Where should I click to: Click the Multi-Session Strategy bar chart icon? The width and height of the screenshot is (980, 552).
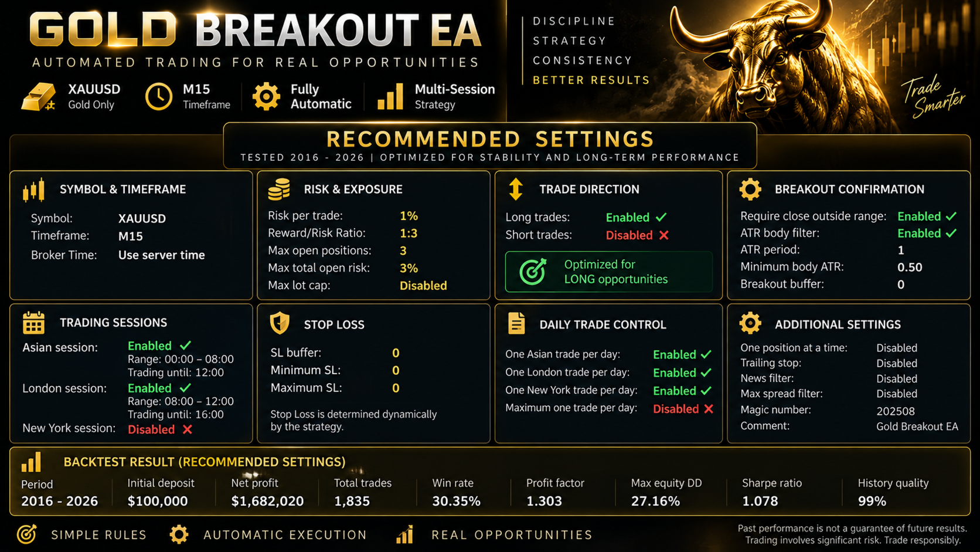click(390, 97)
